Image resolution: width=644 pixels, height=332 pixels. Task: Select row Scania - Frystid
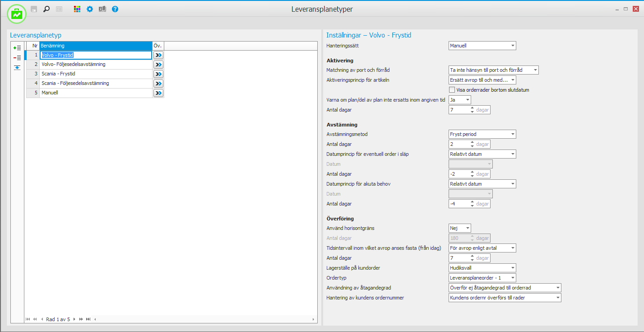[96, 74]
